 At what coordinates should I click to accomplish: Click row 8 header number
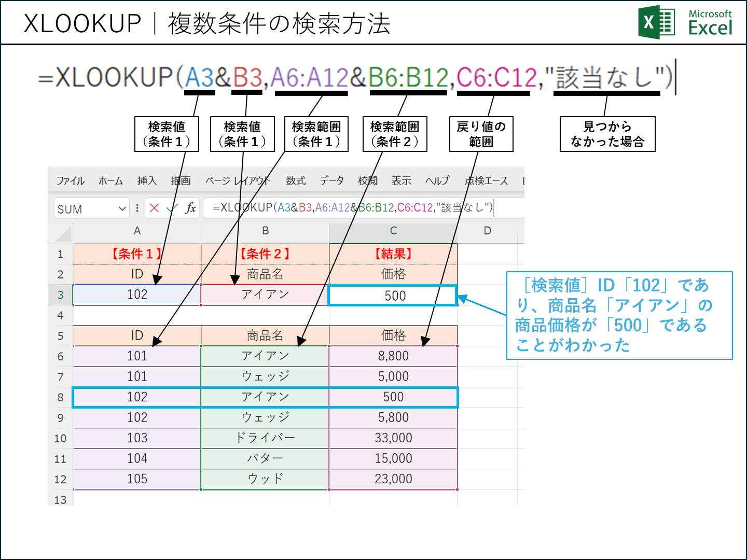point(61,397)
